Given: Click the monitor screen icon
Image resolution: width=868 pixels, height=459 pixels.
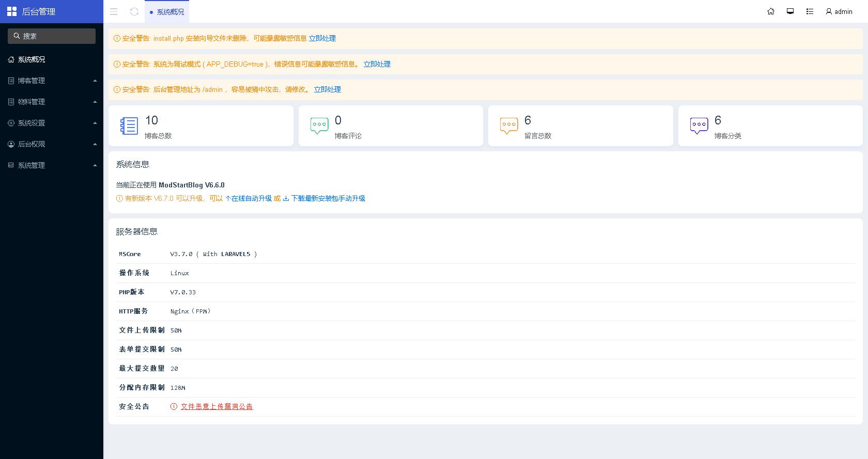Looking at the screenshot, I should coord(790,11).
